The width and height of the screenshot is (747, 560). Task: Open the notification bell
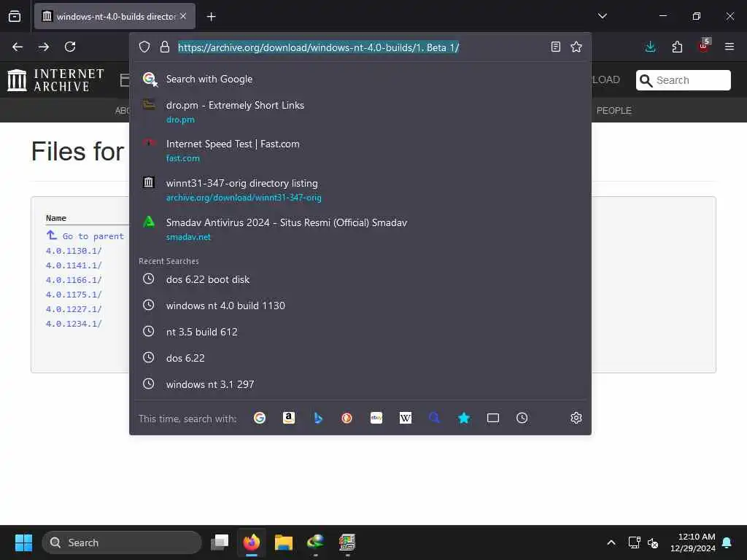click(x=727, y=542)
